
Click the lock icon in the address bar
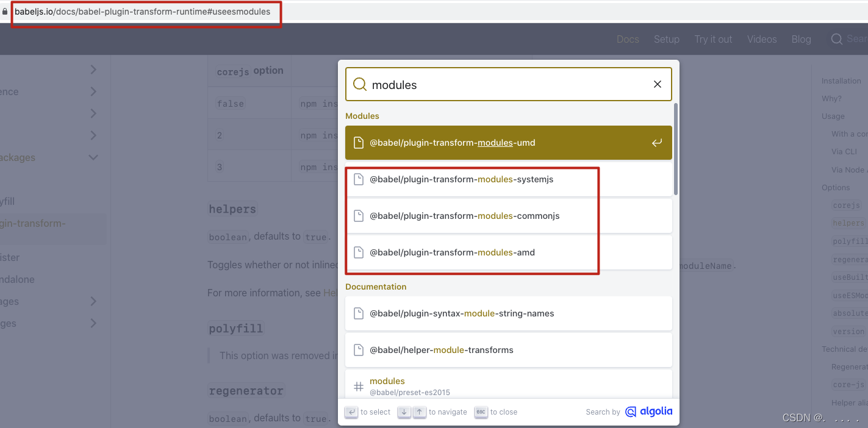click(5, 12)
